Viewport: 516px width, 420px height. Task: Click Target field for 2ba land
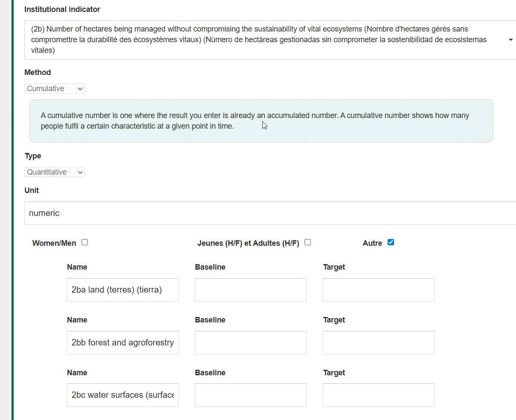[378, 290]
